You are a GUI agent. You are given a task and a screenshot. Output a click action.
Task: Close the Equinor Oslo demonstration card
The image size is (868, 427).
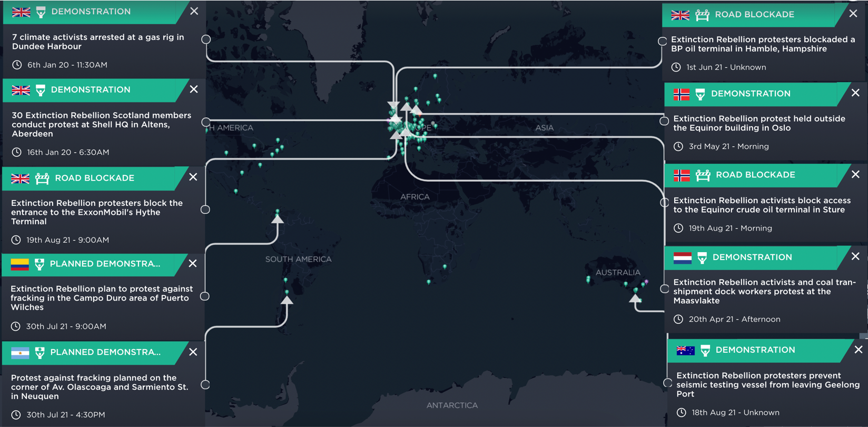click(x=855, y=93)
